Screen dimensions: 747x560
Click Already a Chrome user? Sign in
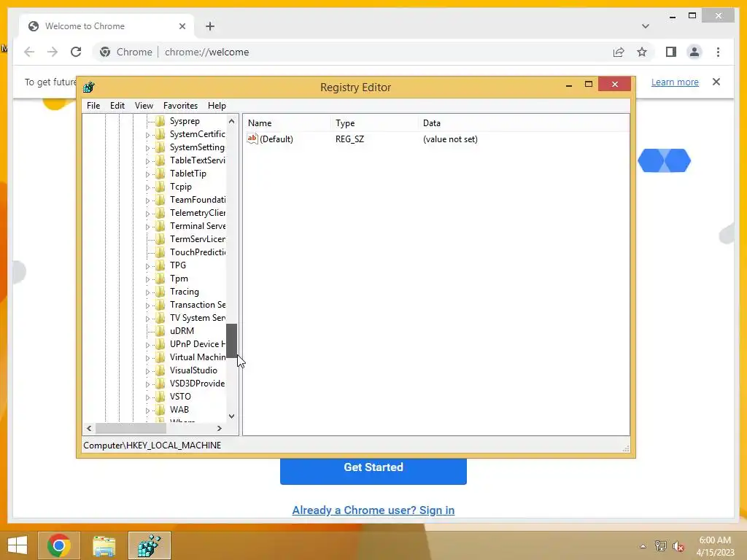373,510
